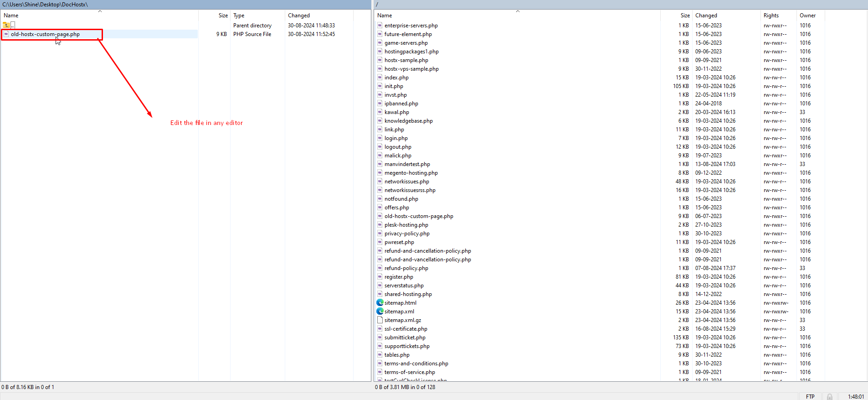The width and height of the screenshot is (868, 400).
Task: Sort remote files by the Changed column
Action: [706, 16]
